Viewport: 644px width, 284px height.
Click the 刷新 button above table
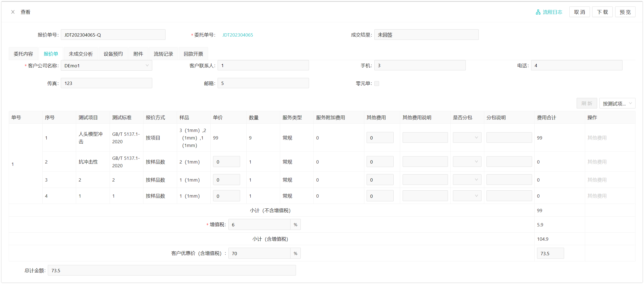point(587,103)
